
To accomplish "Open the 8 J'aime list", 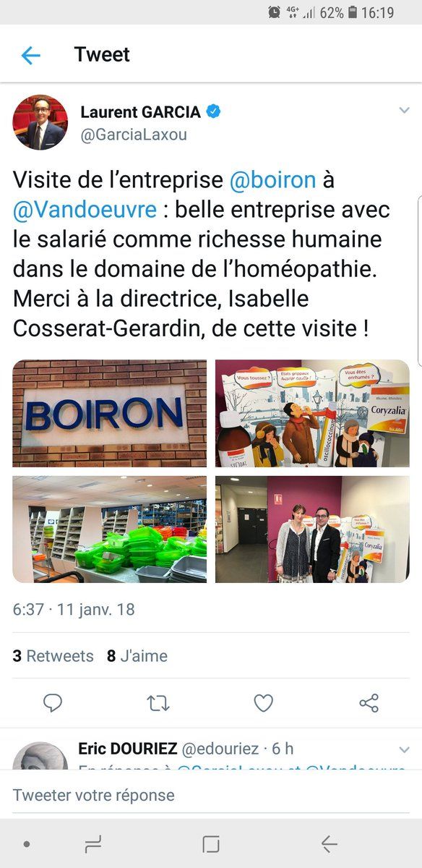I will coord(137,656).
